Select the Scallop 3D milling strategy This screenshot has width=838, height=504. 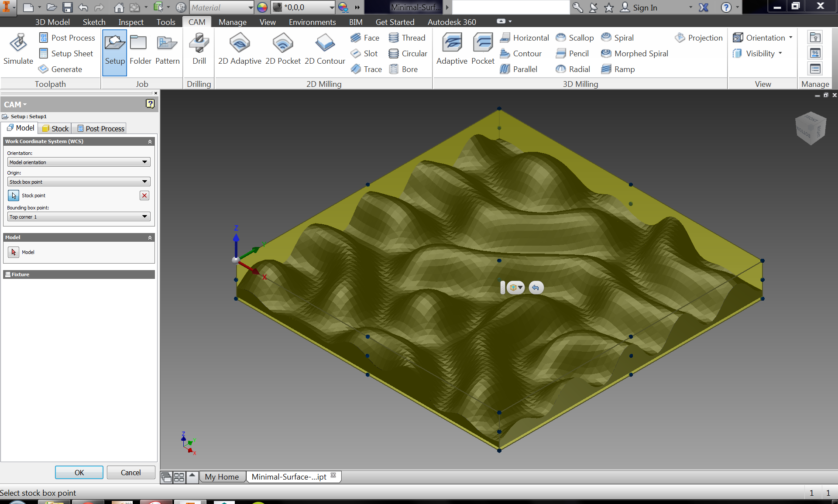pyautogui.click(x=575, y=38)
